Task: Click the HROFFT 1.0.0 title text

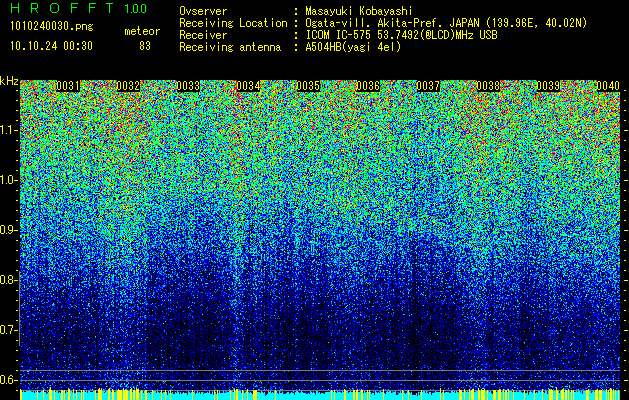Action: click(x=79, y=8)
